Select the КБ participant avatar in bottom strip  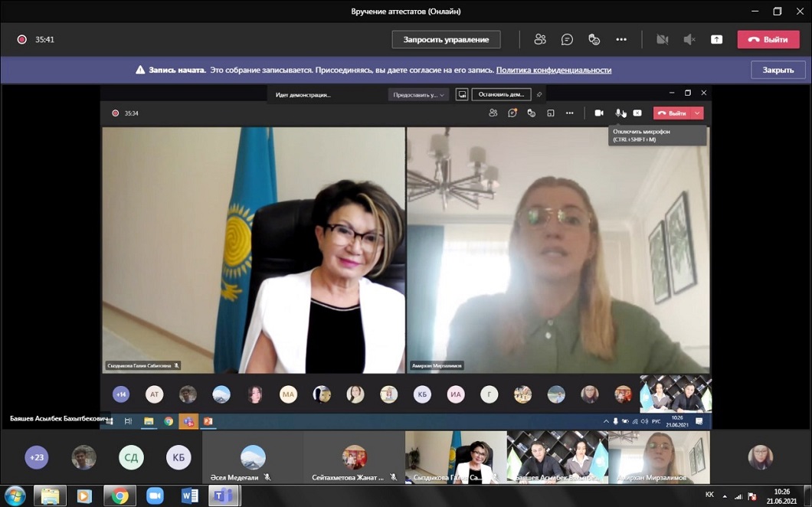(x=178, y=457)
